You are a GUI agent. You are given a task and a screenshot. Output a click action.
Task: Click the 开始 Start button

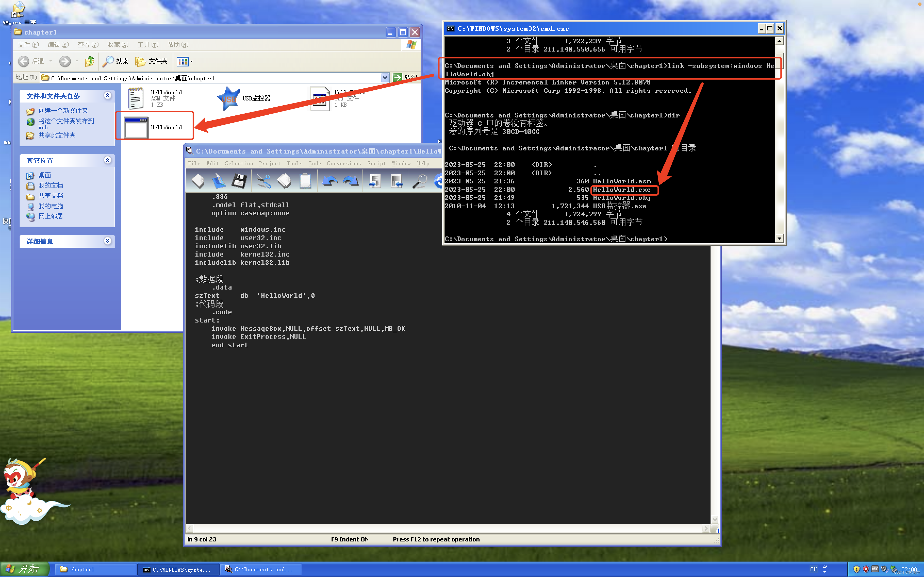click(x=25, y=569)
